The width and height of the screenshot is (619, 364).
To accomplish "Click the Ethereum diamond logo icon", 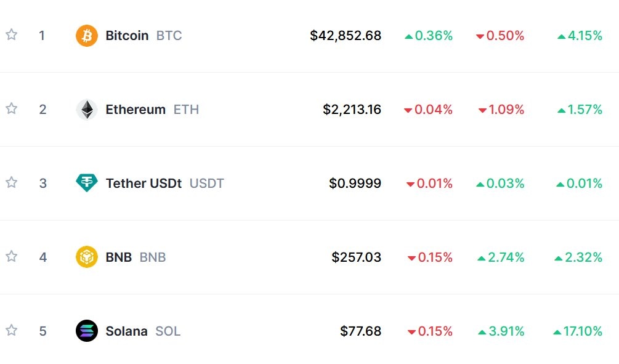I will tap(86, 110).
